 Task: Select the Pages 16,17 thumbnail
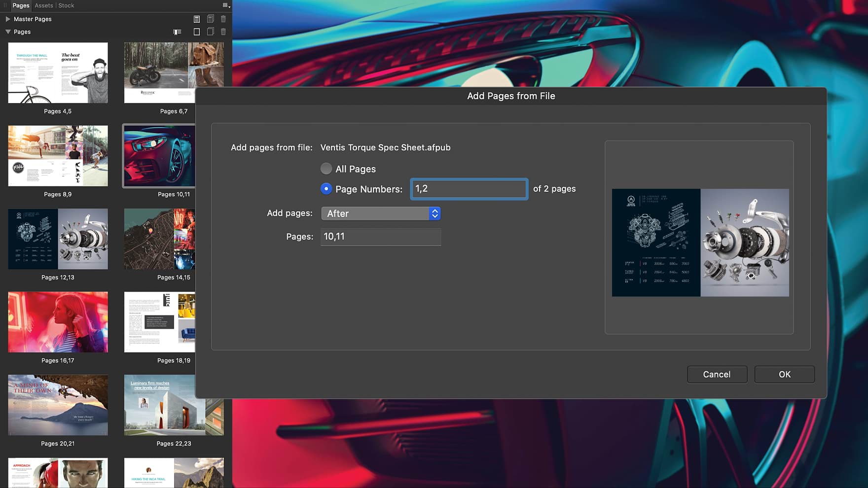(x=58, y=322)
